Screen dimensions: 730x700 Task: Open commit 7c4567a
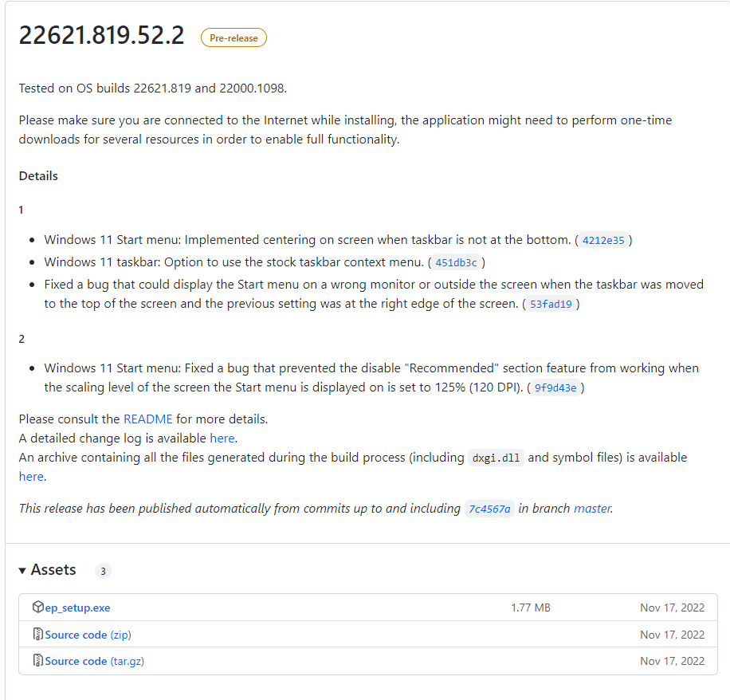click(489, 509)
